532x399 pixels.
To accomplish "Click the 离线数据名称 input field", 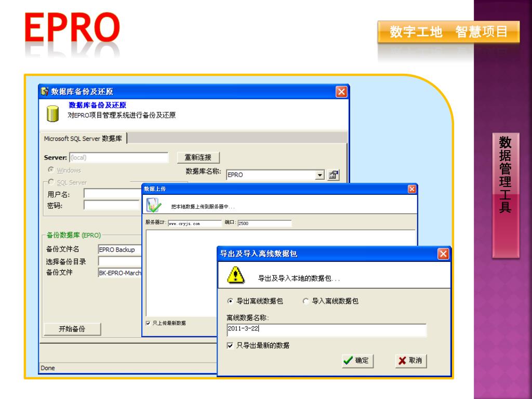I will pos(326,329).
